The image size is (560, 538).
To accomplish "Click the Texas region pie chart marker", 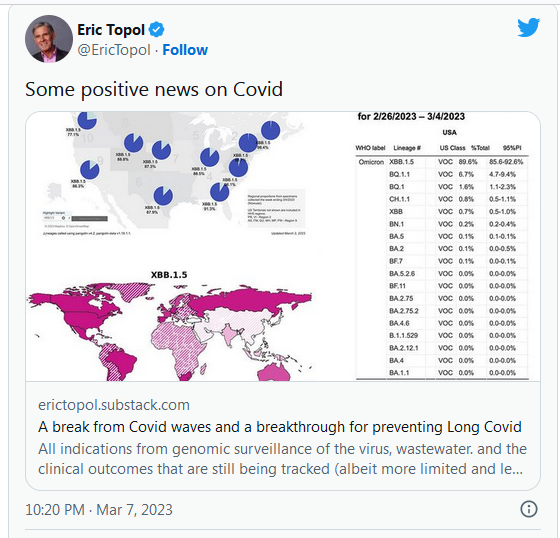I will (163, 195).
